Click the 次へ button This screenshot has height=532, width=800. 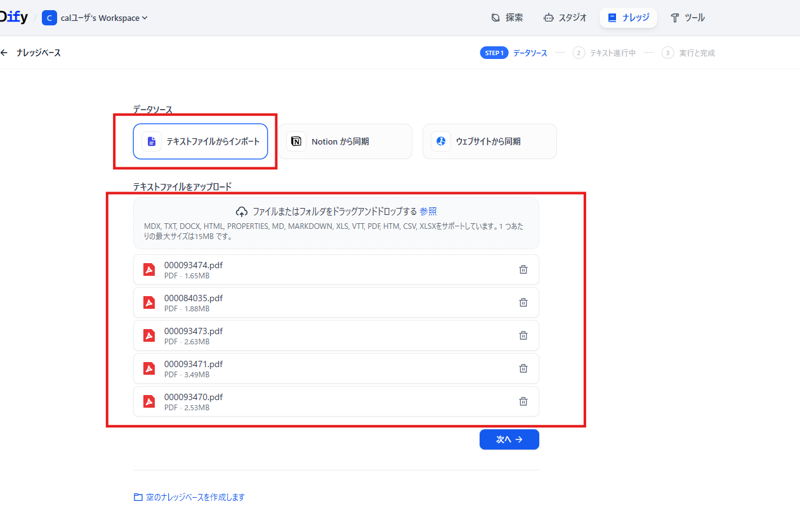(509, 439)
